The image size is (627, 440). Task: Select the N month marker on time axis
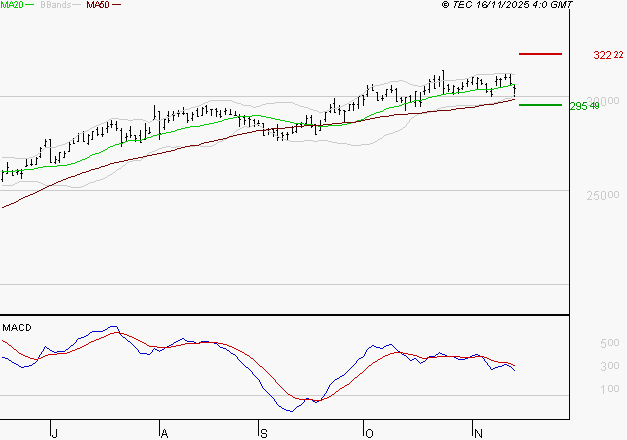pyautogui.click(x=476, y=431)
